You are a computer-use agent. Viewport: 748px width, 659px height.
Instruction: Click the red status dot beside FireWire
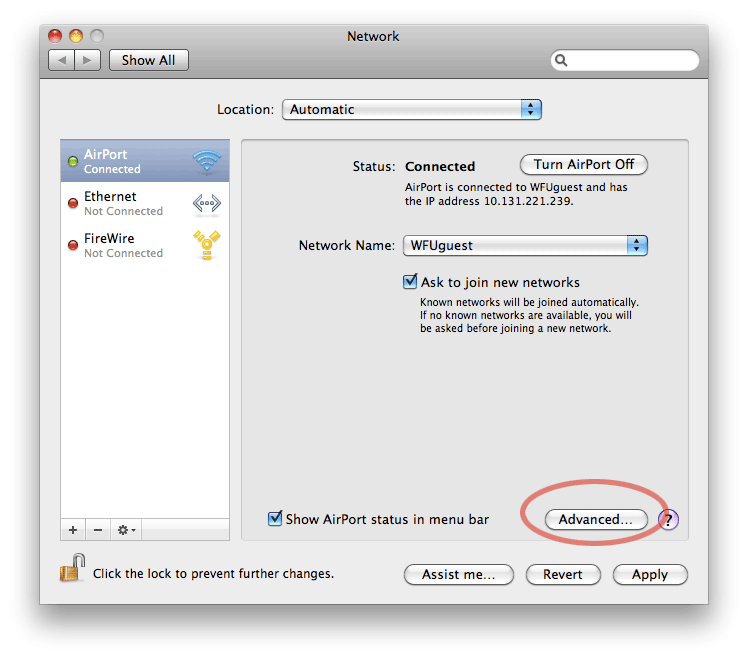[73, 245]
